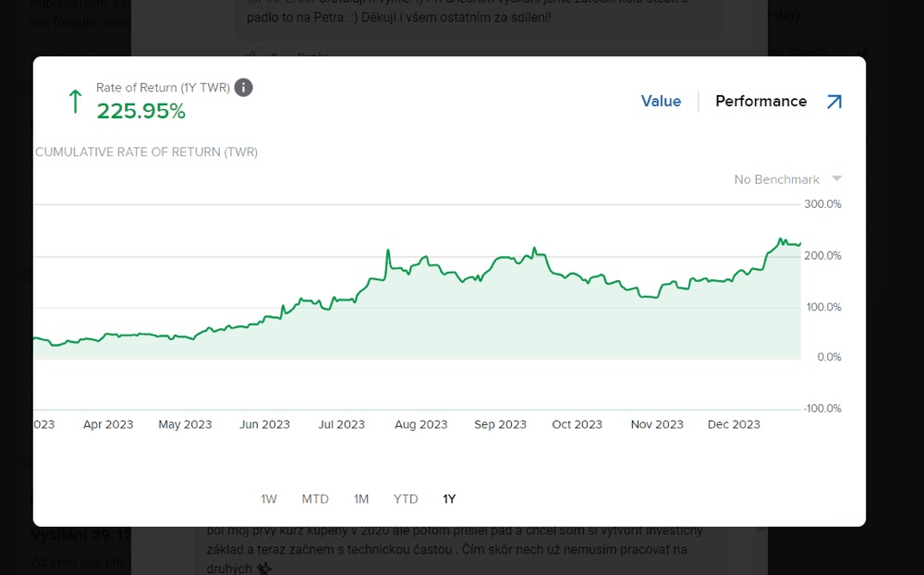Image resolution: width=924 pixels, height=575 pixels.
Task: Click the Oct 2023 date label
Action: (577, 424)
